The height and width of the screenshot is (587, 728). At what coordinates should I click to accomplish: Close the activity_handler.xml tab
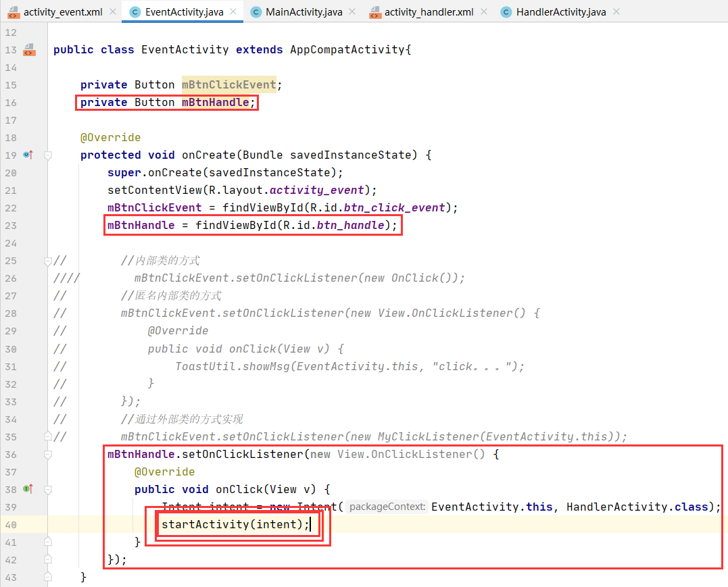(484, 11)
